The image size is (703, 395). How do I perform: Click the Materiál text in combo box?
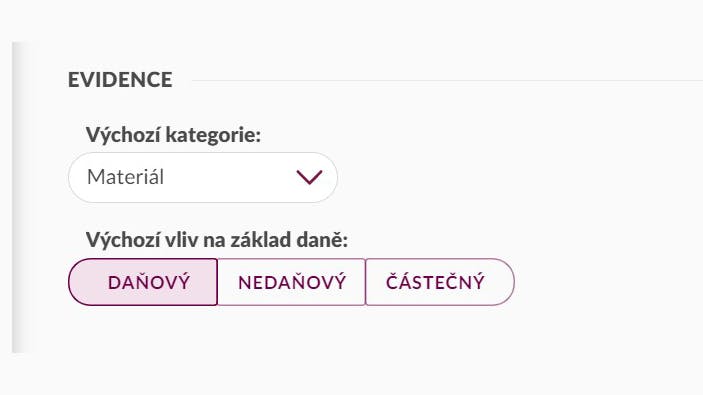click(126, 177)
